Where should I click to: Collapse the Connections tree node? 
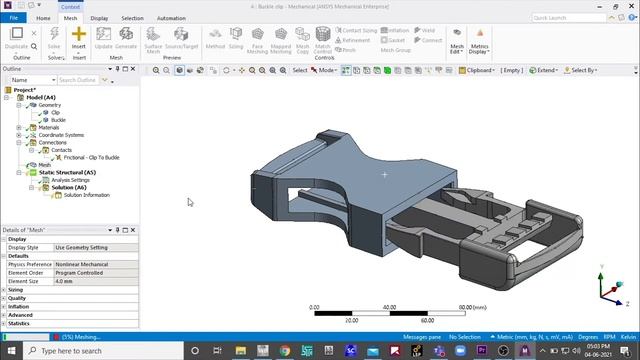point(19,142)
